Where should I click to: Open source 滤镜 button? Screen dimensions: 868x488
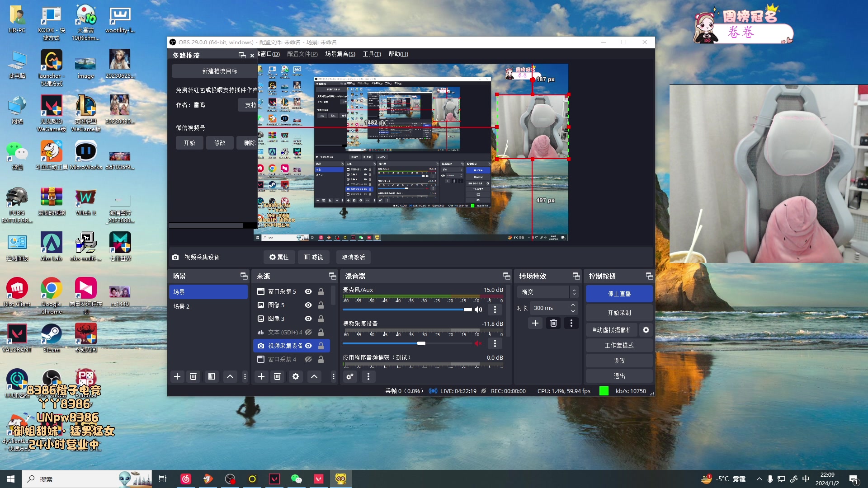[313, 257]
